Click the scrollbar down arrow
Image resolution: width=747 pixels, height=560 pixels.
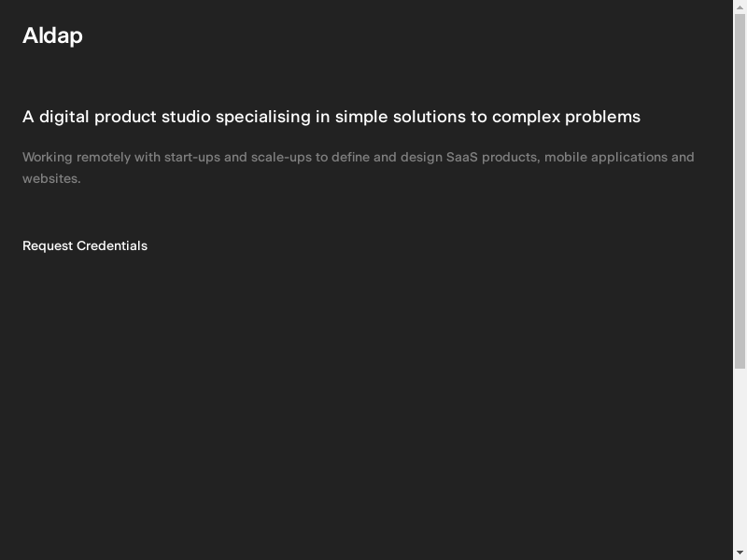[740, 553]
